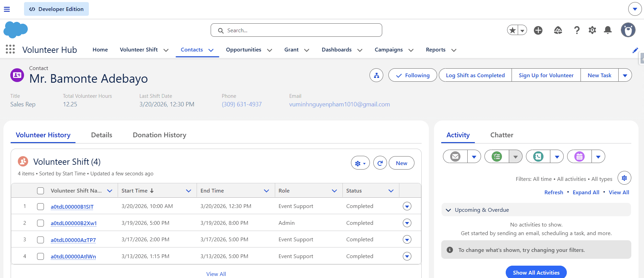Image resolution: width=644 pixels, height=278 pixels.
Task: Open the vuminhnguyenpham1010@gmail.com email link
Action: [339, 104]
